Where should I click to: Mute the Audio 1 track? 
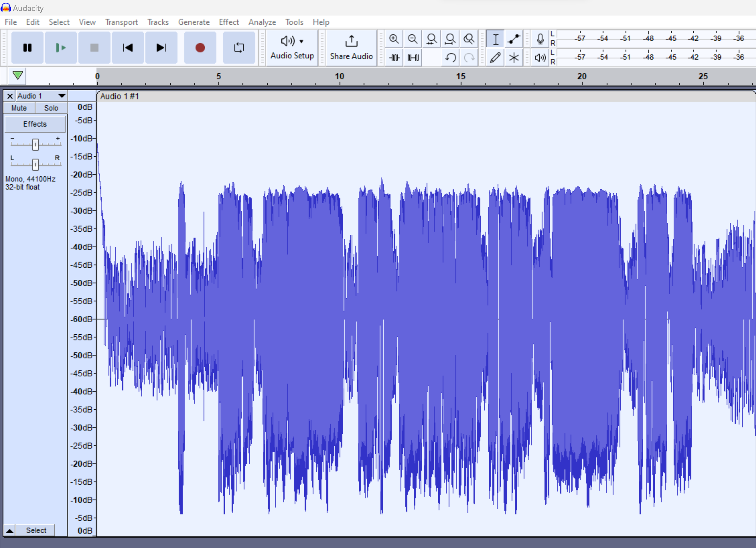point(19,108)
